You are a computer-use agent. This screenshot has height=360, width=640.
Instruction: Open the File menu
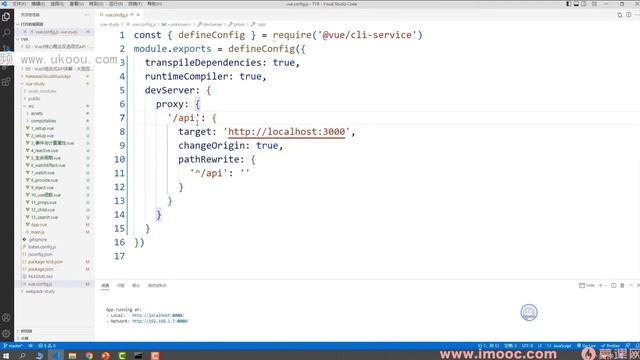(x=19, y=4)
